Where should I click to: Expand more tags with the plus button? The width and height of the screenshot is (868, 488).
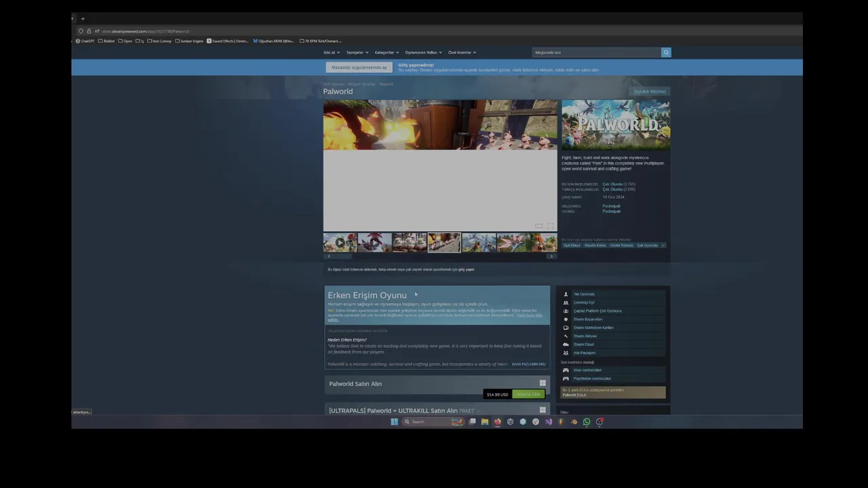(663, 245)
